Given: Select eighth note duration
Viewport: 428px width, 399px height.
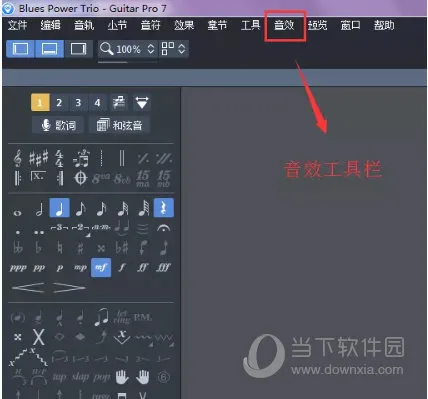Looking at the screenshot, I should point(81,209).
